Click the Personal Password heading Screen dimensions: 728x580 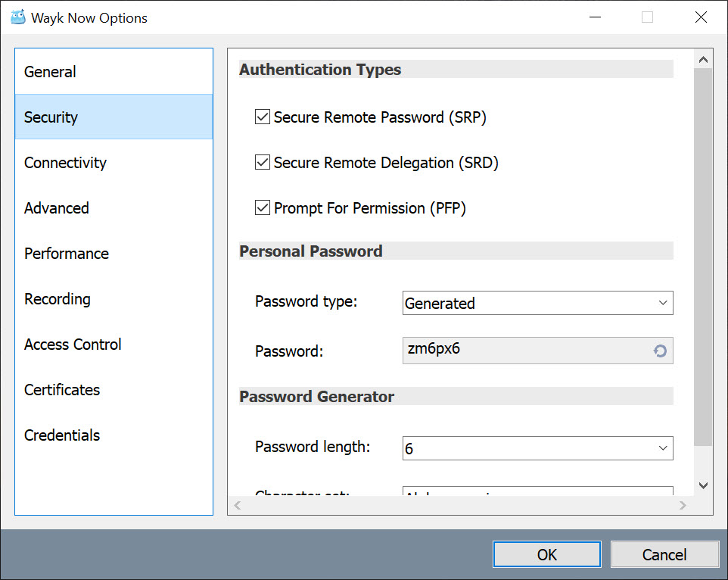coord(311,251)
